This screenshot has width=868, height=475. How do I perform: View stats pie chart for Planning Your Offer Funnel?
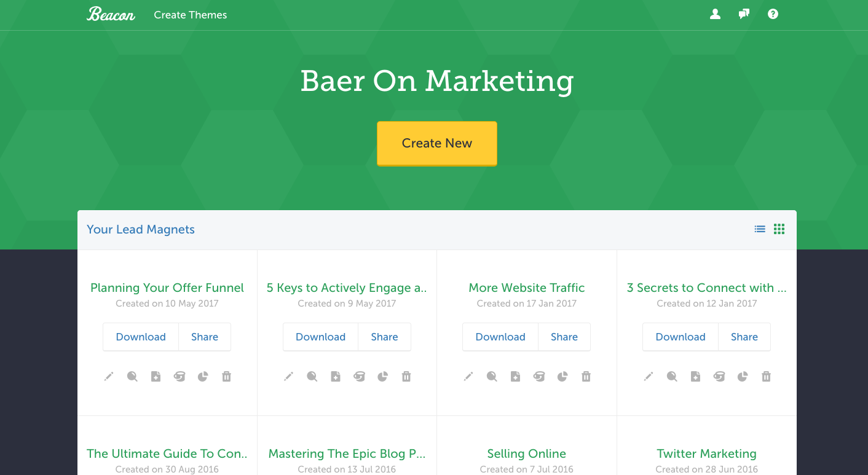(x=203, y=377)
